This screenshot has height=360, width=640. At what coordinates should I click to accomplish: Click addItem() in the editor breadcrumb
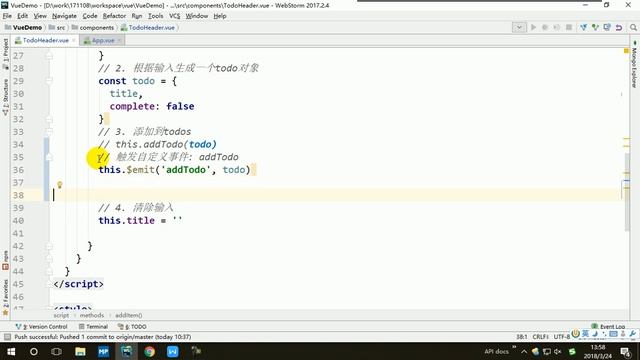pos(129,315)
